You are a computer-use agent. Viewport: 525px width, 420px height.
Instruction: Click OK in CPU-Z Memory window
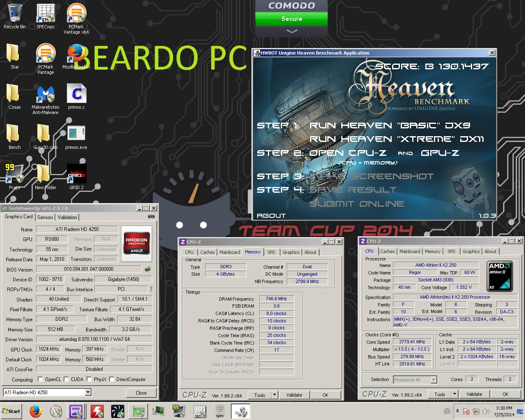325,395
